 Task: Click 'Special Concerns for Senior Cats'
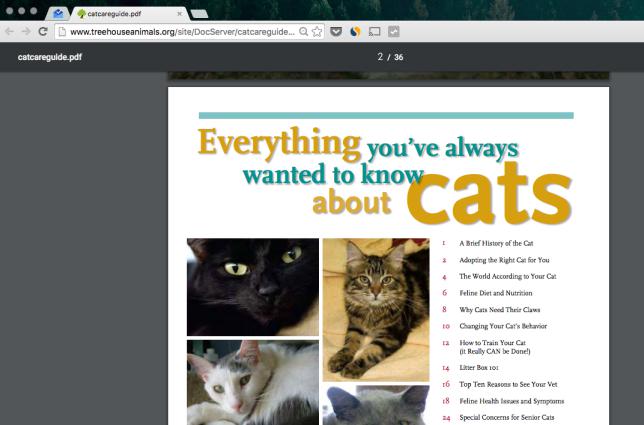click(507, 417)
